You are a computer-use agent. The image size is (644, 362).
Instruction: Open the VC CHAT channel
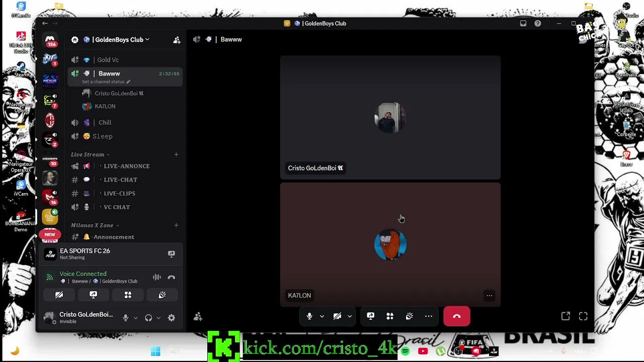tap(125, 207)
